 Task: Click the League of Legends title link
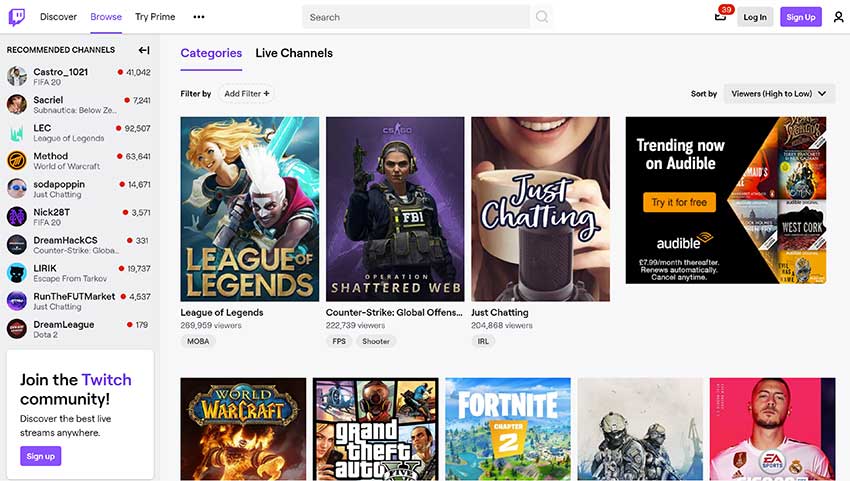(x=222, y=312)
